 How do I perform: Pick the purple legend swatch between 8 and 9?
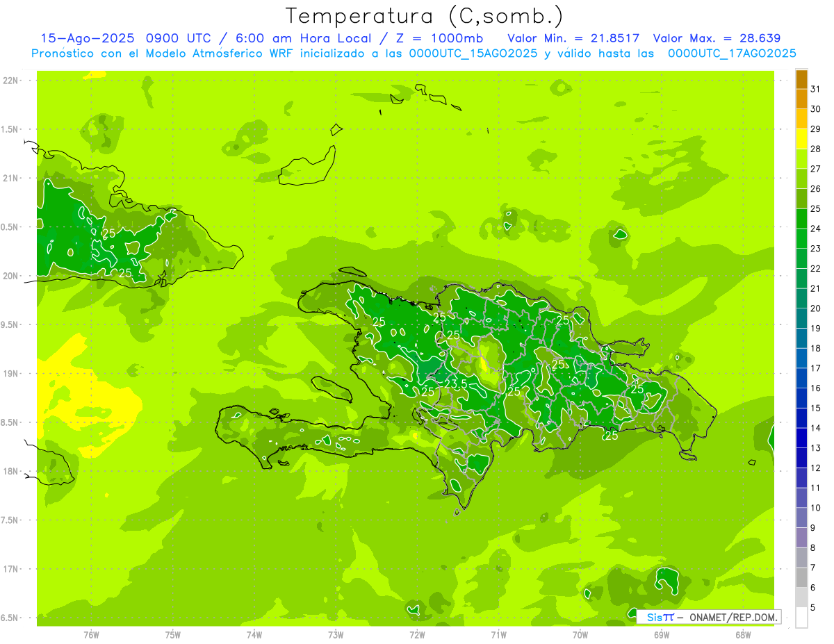pos(801,537)
